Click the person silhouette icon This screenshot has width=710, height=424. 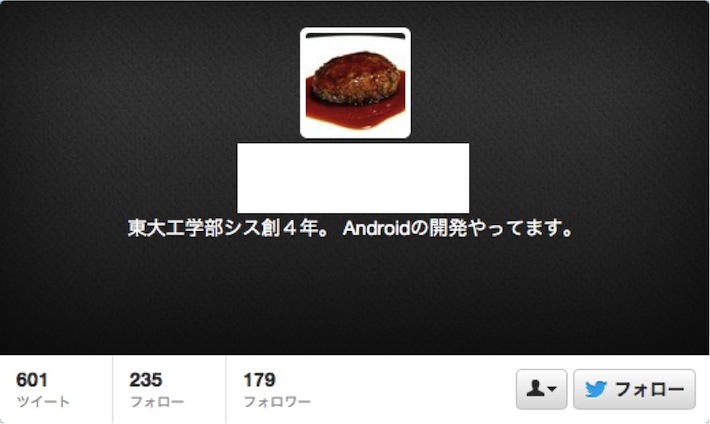pos(535,389)
